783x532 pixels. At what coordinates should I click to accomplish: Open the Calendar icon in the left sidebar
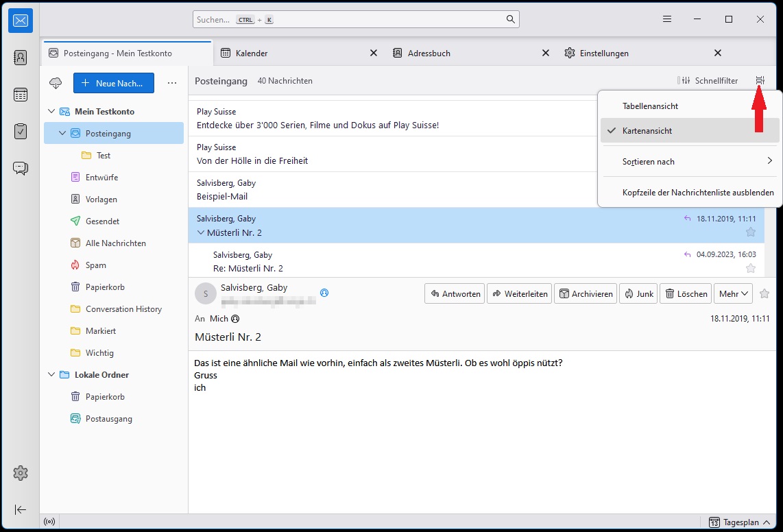(x=21, y=95)
